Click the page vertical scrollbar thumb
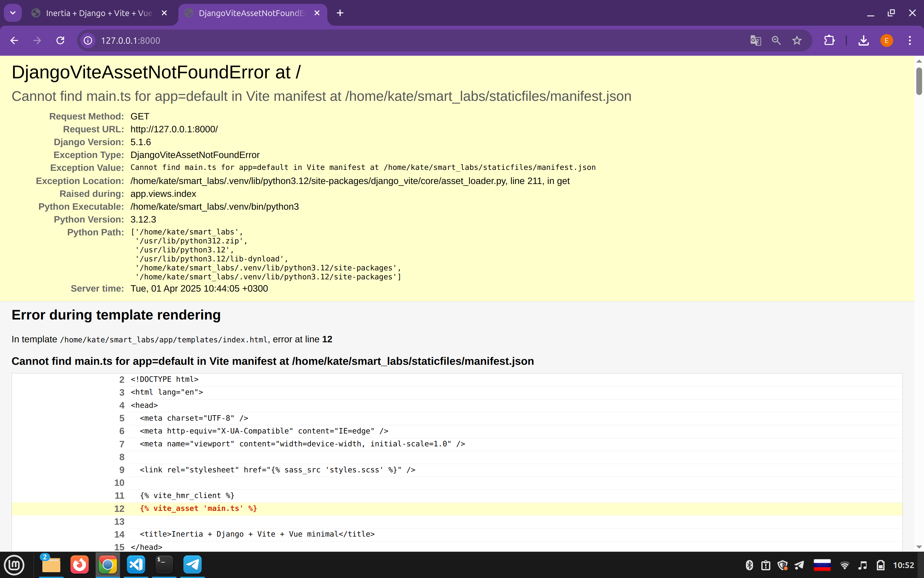 tap(919, 81)
